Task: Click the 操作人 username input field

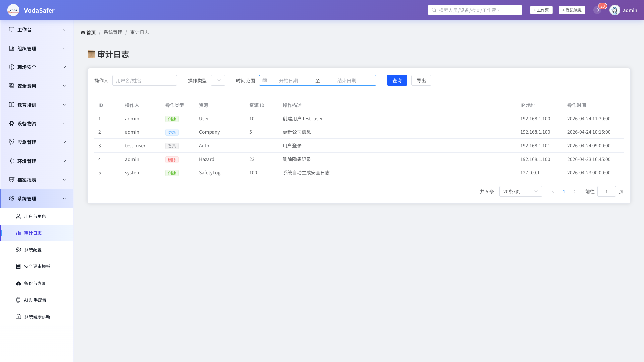Action: click(x=145, y=80)
